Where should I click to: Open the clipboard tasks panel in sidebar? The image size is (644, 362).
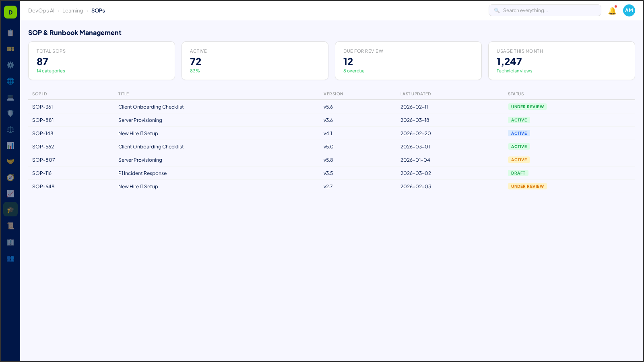tap(10, 33)
